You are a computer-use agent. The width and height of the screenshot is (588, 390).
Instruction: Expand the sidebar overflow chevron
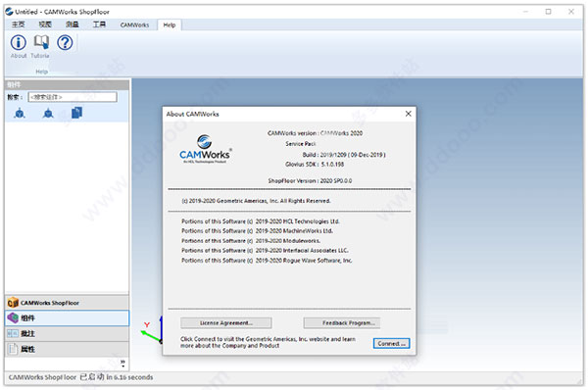[122, 363]
